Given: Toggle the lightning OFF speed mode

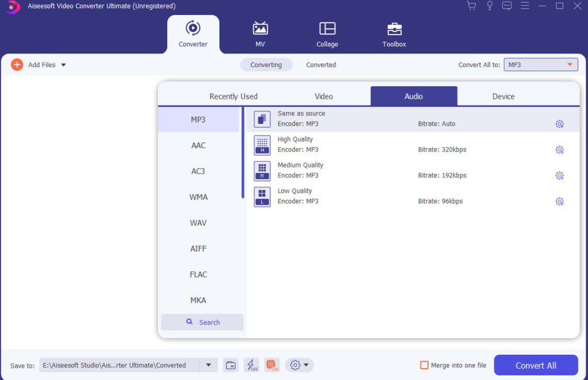Looking at the screenshot, I should [x=251, y=365].
